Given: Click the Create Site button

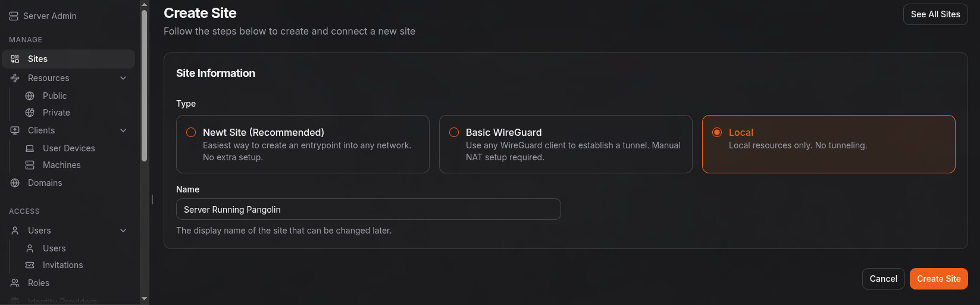Looking at the screenshot, I should [x=938, y=279].
